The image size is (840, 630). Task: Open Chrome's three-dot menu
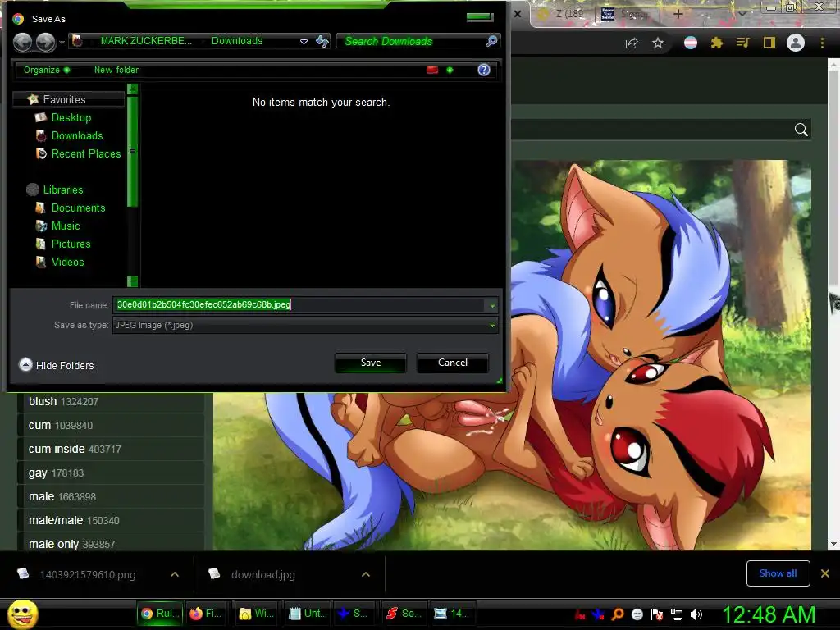tap(822, 43)
